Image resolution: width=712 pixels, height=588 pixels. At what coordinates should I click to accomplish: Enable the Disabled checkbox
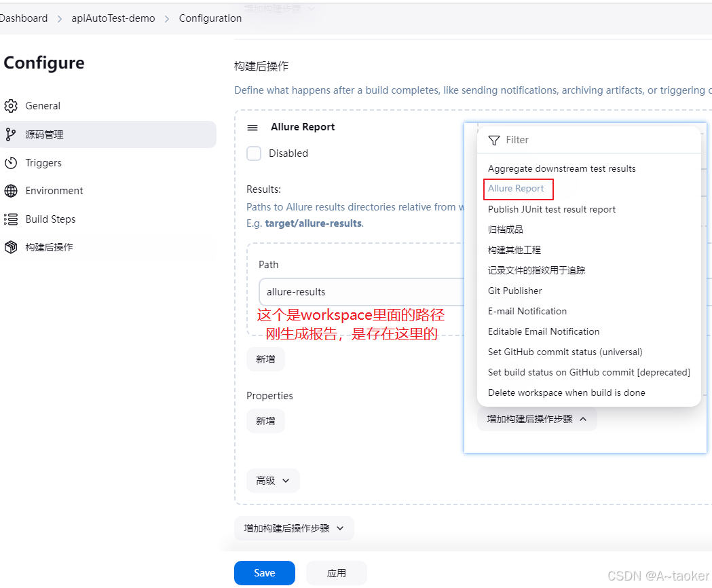[x=254, y=153]
